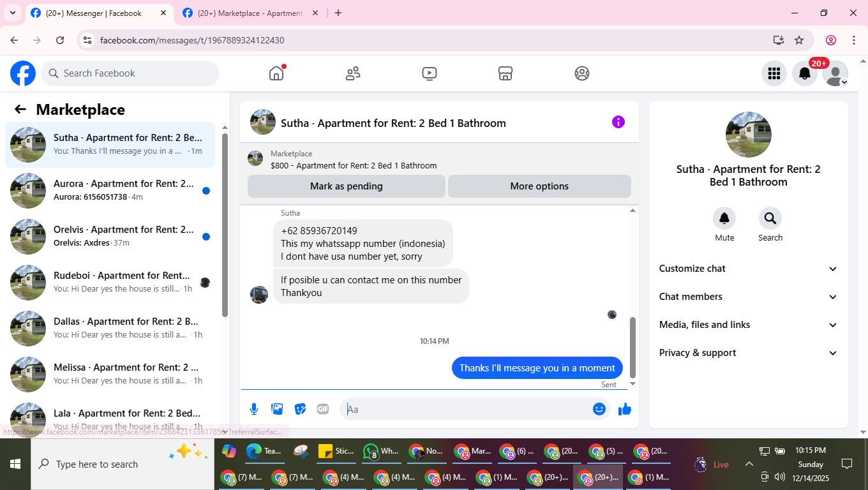Switch to the Marketplace - Apartment tab

[250, 13]
